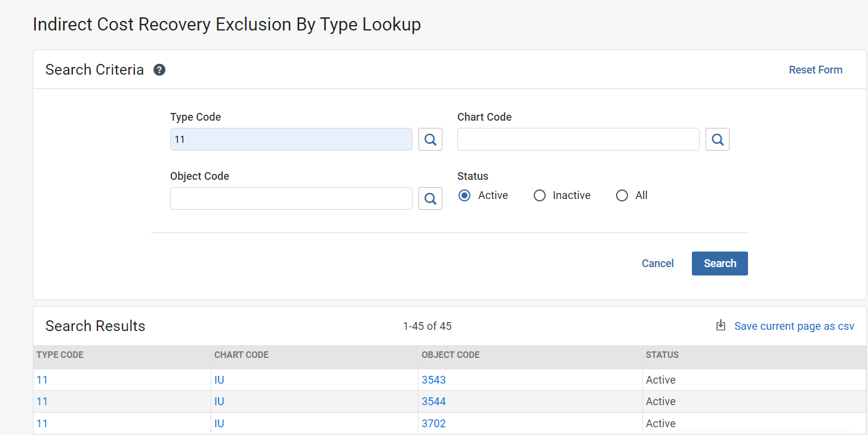
Task: Open the Object Code lookup magnifier
Action: point(430,198)
